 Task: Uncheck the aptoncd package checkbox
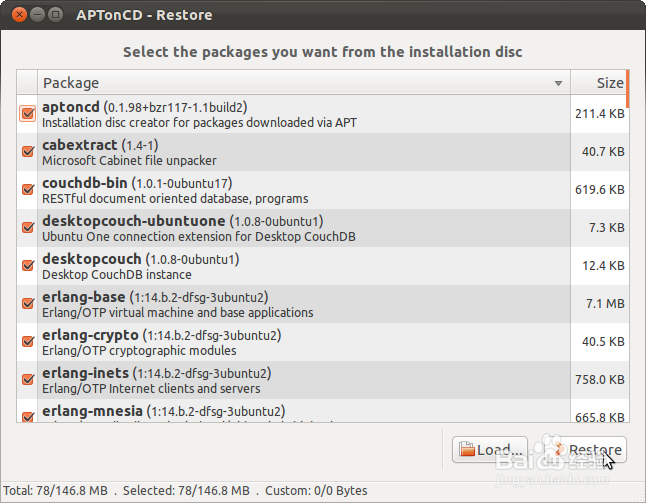[27, 114]
